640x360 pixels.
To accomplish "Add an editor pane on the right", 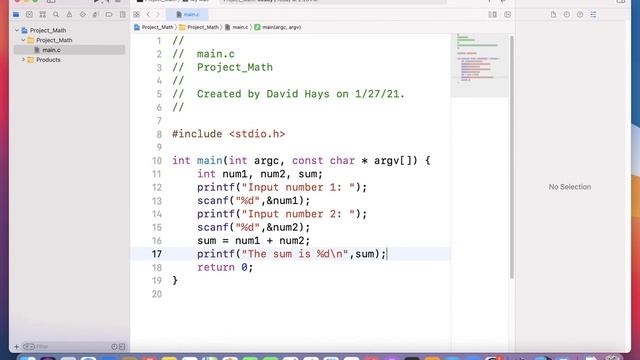I will (507, 14).
